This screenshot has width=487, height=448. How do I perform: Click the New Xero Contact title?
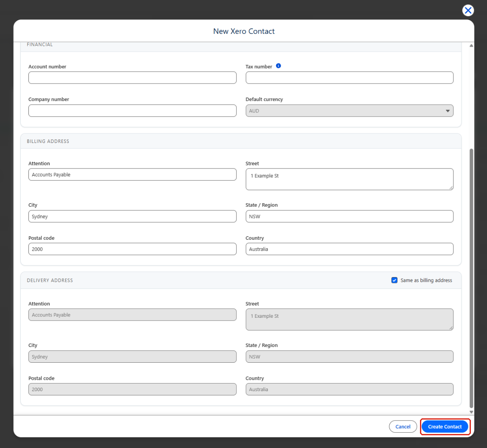click(x=244, y=31)
